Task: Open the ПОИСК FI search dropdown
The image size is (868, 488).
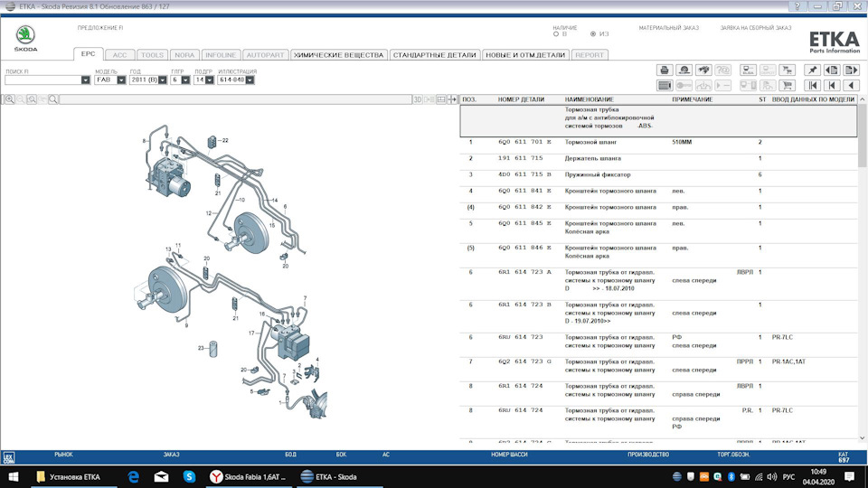Action: point(85,80)
